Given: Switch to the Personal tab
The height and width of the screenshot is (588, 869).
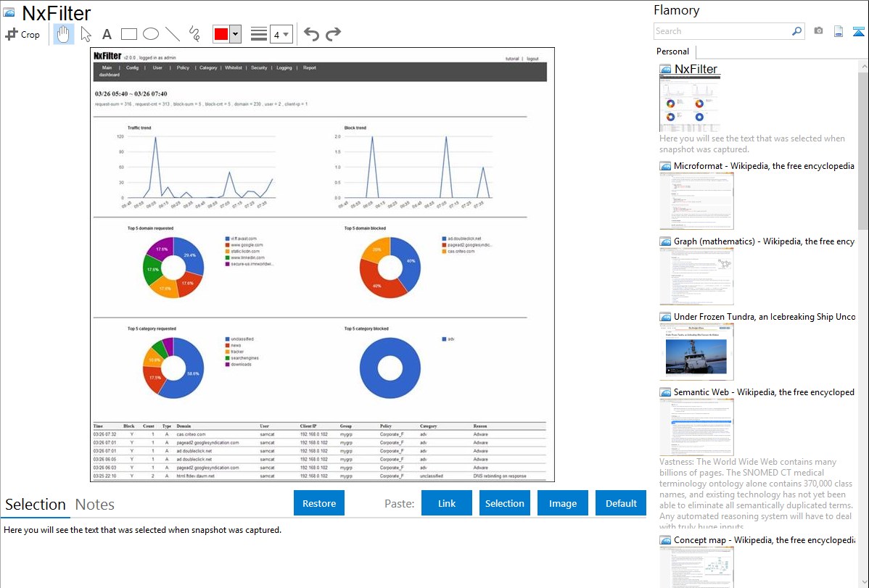Looking at the screenshot, I should point(673,51).
